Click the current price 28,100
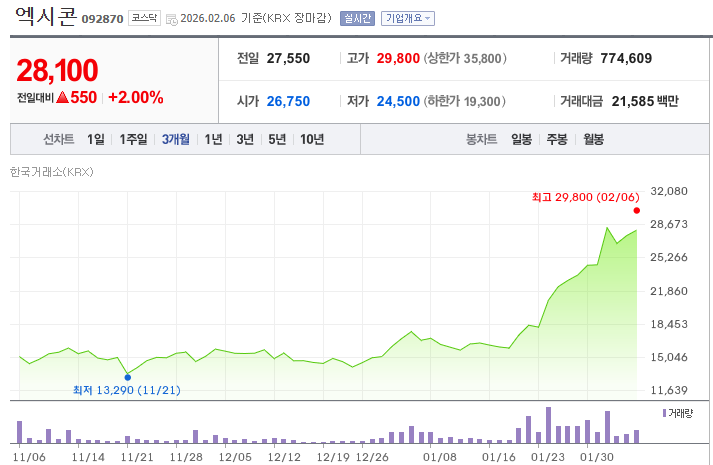 coord(57,70)
